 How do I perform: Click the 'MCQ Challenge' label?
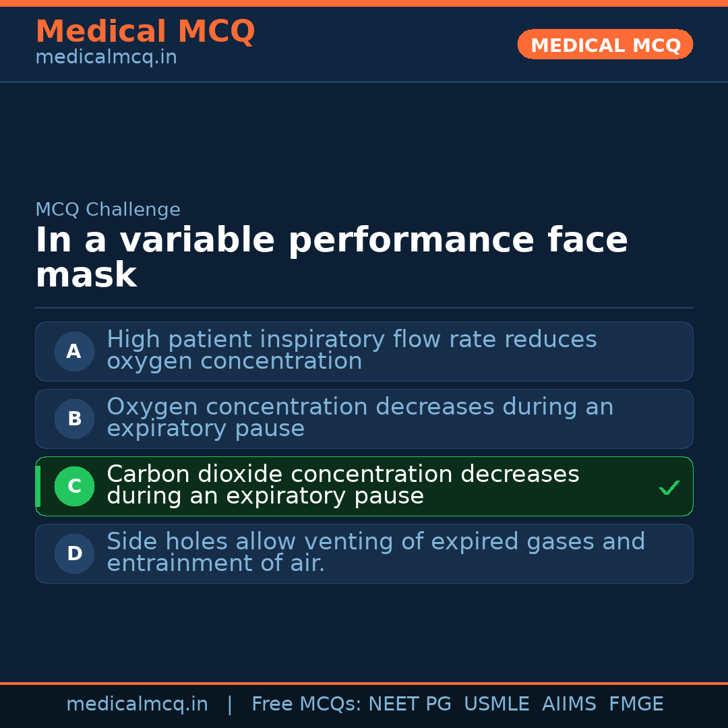[x=108, y=210]
